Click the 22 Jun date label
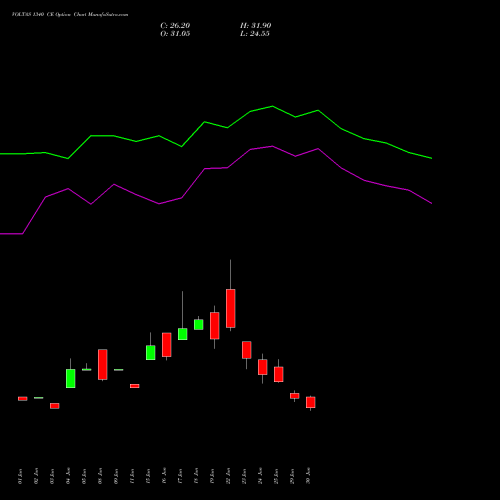Image resolution: width=500 pixels, height=500 pixels. [228, 476]
